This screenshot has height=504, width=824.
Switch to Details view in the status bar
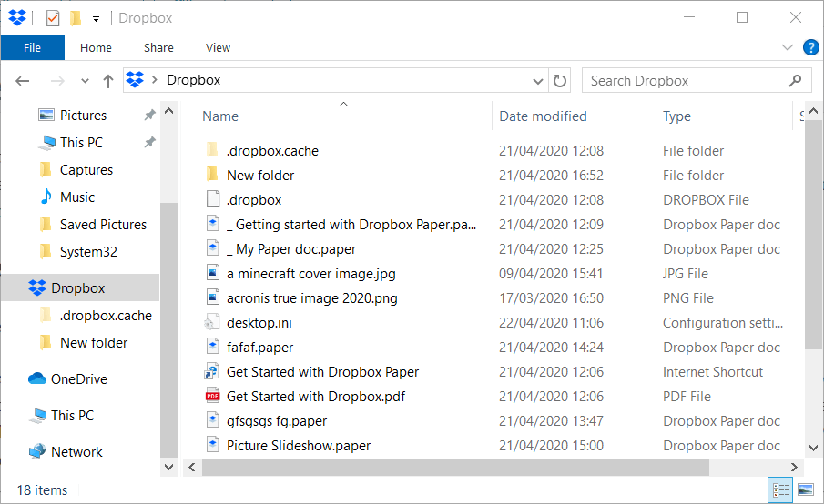click(x=780, y=490)
